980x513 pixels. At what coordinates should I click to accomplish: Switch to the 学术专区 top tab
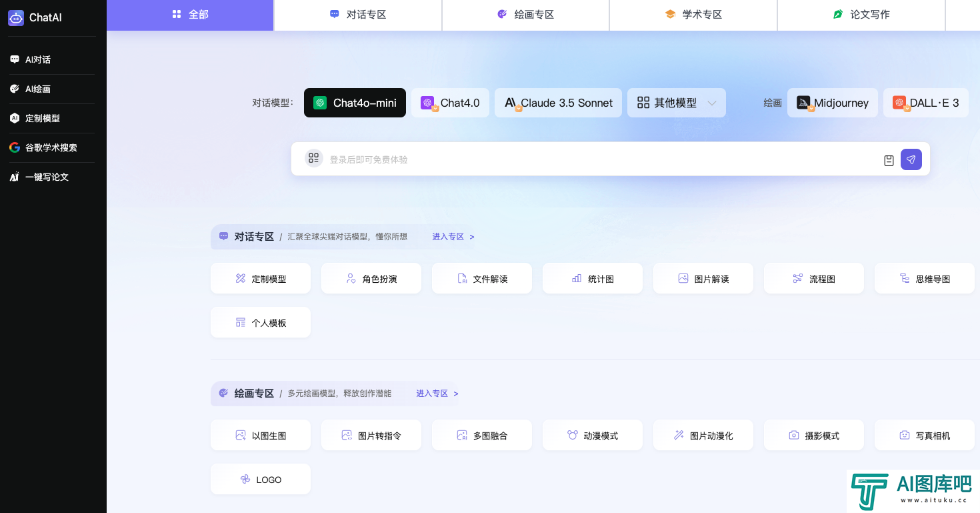694,15
